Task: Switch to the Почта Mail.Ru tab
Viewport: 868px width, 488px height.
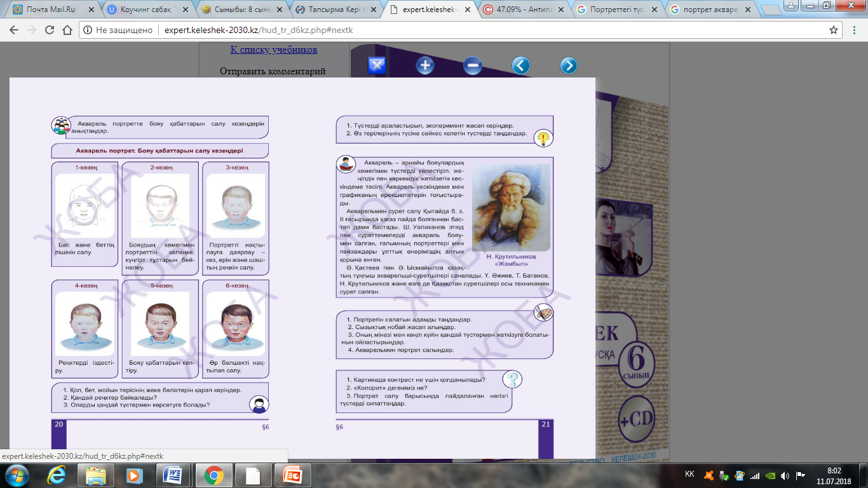Action: click(x=52, y=10)
